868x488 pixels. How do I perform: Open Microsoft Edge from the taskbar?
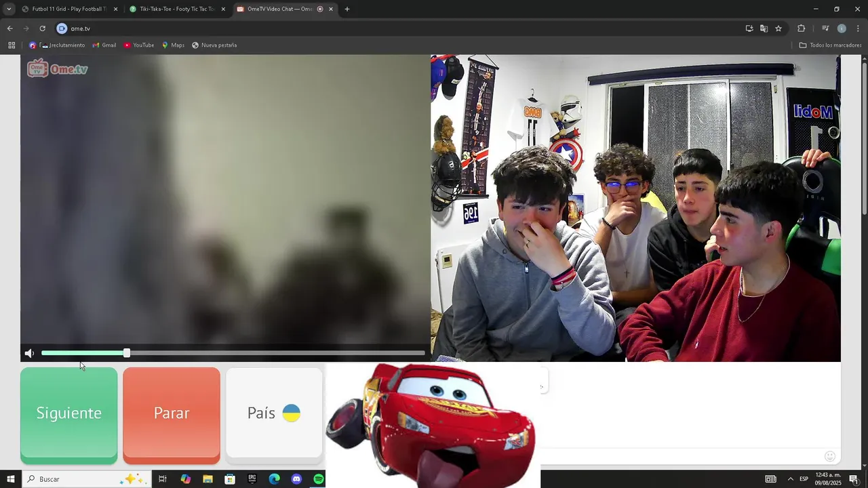(x=274, y=479)
